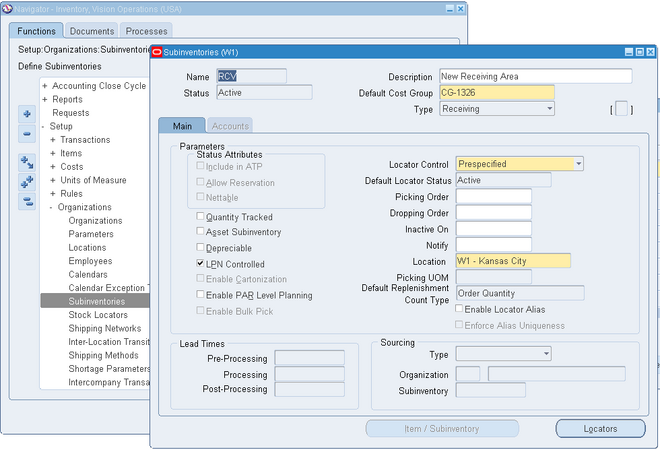660x450 pixels.
Task: Click the Dropping Order input field
Action: pyautogui.click(x=494, y=212)
